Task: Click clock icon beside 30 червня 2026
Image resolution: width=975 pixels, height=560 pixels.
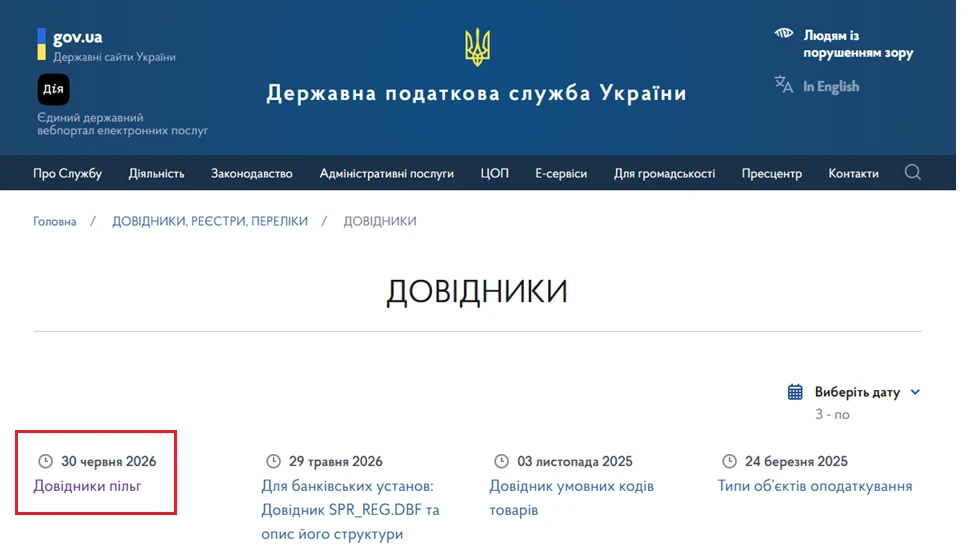Action: point(45,461)
